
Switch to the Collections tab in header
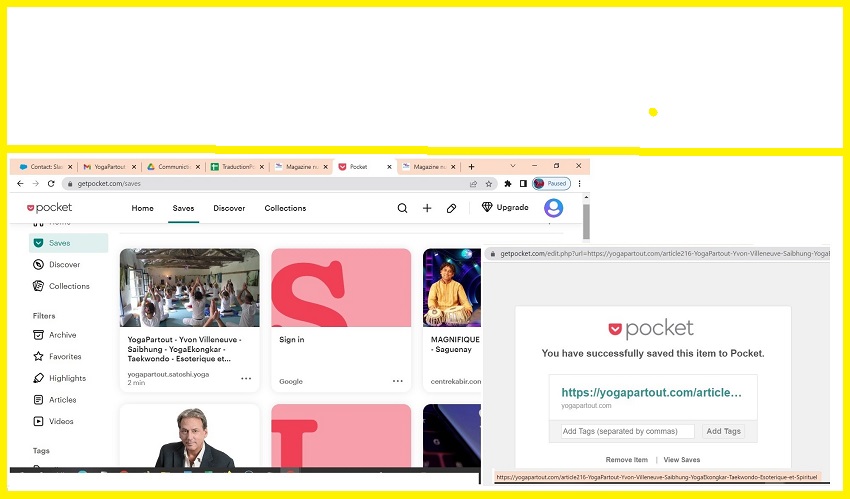click(285, 208)
